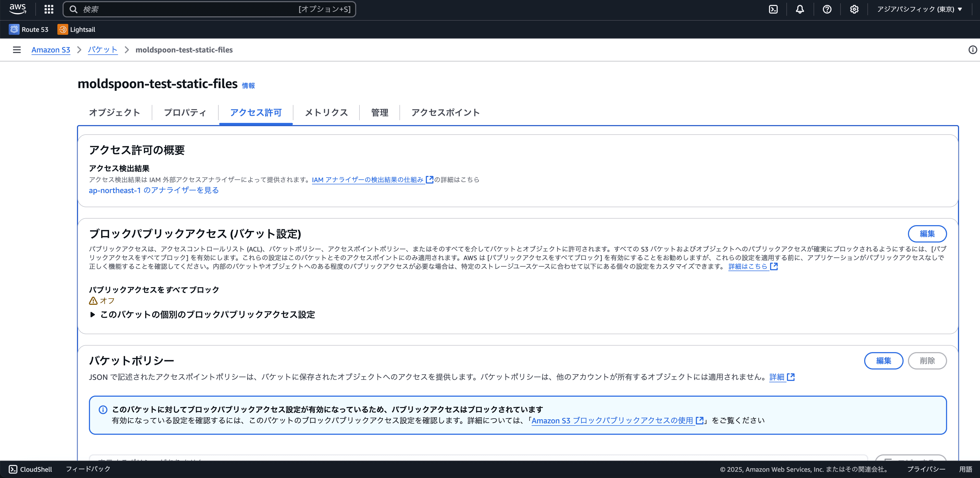Click the Route 53 service icon

pyautogui.click(x=14, y=29)
